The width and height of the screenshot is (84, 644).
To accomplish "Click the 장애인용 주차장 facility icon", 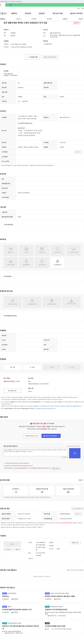I will 13,302.
